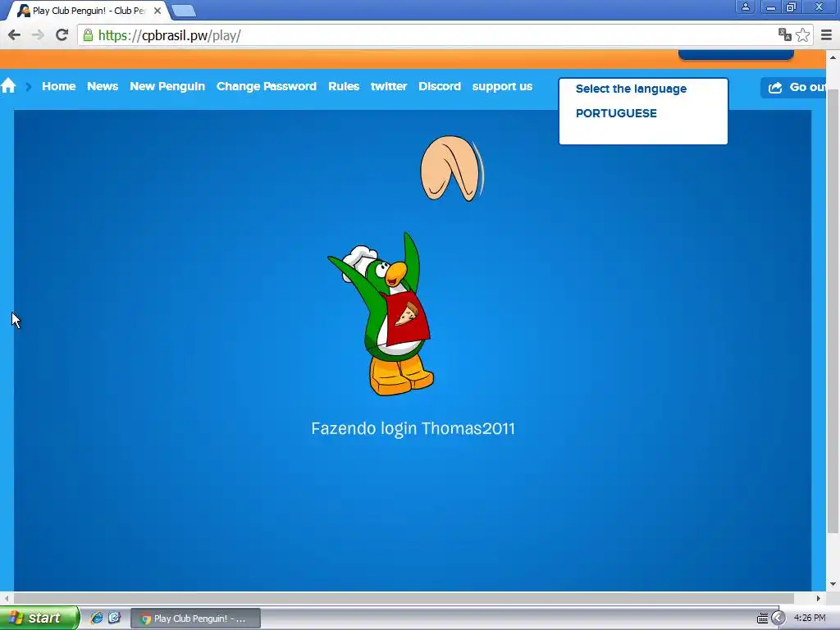Viewport: 840px width, 630px height.
Task: Click the second quick launch browser icon
Action: [114, 618]
